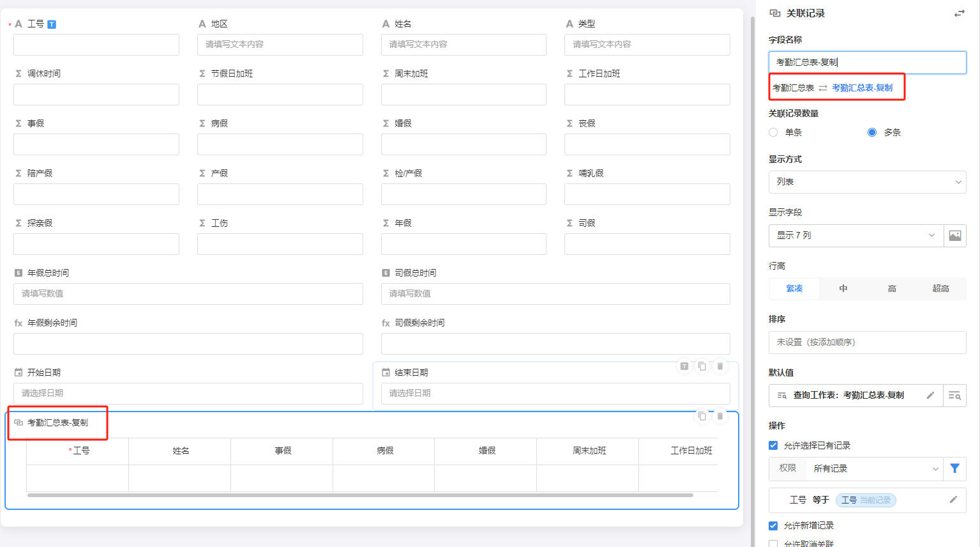Uncheck 允许新增记录 checkbox
The width and height of the screenshot is (980, 547).
point(773,525)
